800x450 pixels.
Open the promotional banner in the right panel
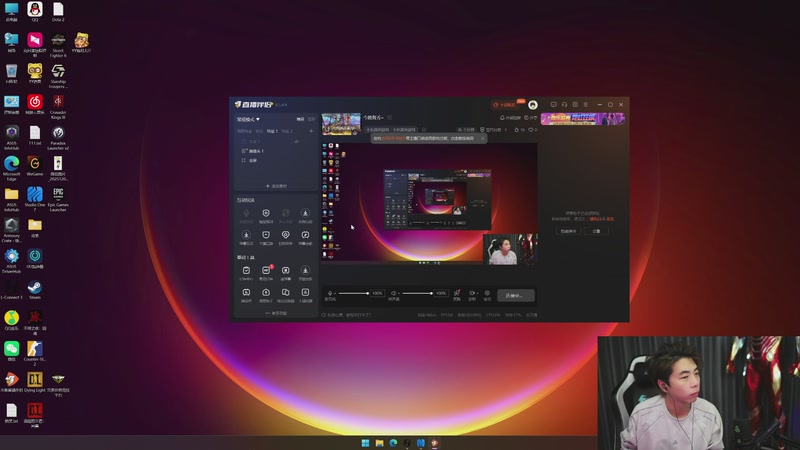[583, 119]
